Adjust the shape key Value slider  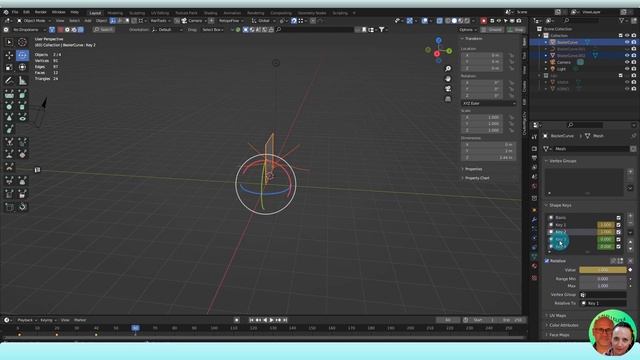pyautogui.click(x=603, y=270)
